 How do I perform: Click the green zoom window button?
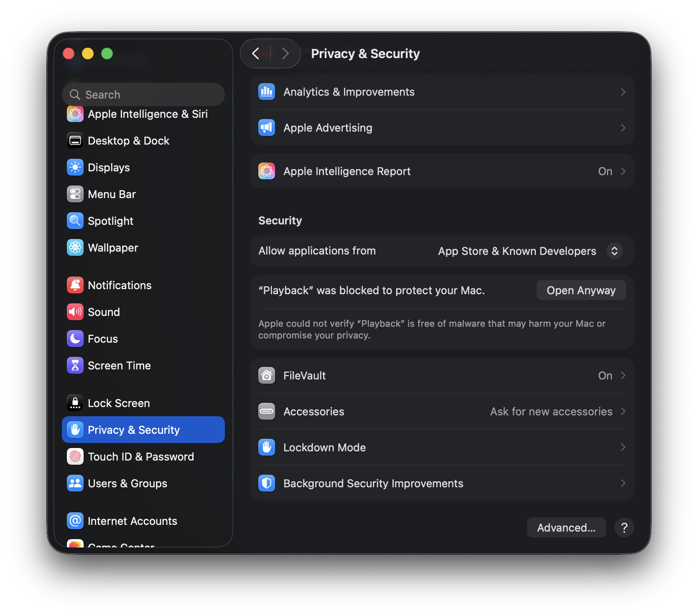[107, 53]
